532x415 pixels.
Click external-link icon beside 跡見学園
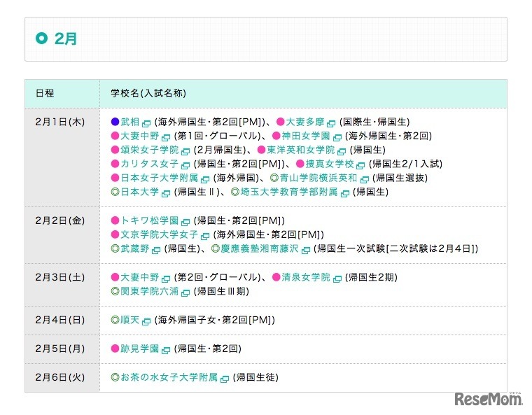click(166, 350)
